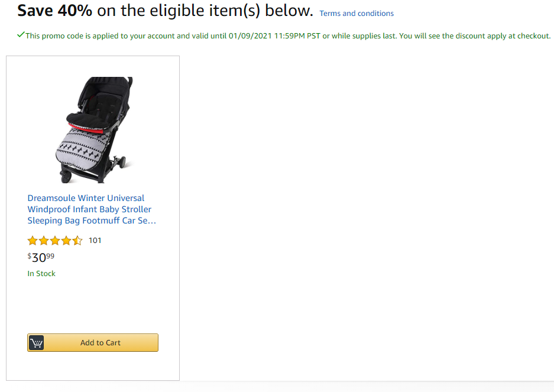Open the stroller footmuff product image
This screenshot has height=392, width=554.
point(95,129)
